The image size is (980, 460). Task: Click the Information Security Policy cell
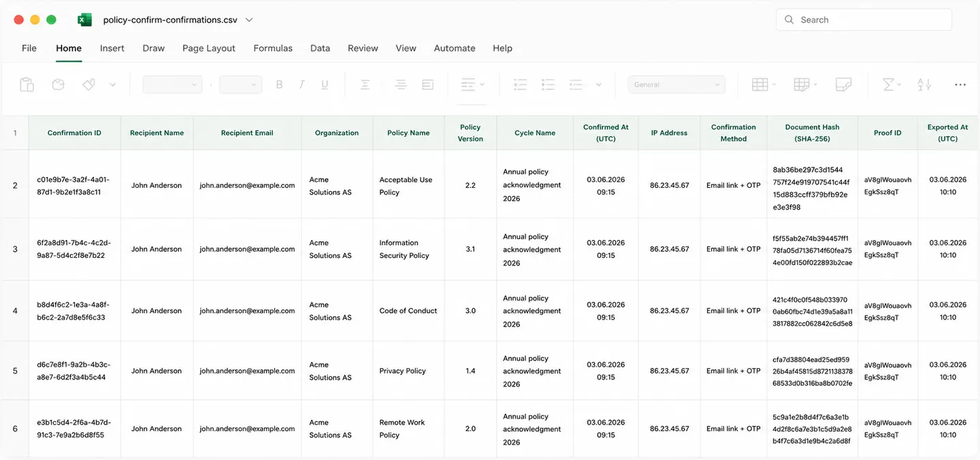(408, 249)
